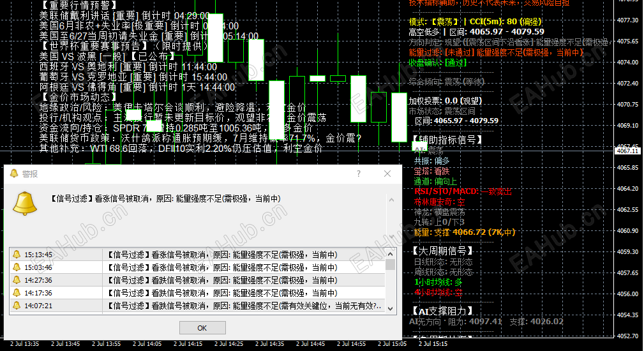Image resolution: width=644 pixels, height=351 pixels.
Task: Select the 15:13:45 alert message row
Action: tap(198, 255)
